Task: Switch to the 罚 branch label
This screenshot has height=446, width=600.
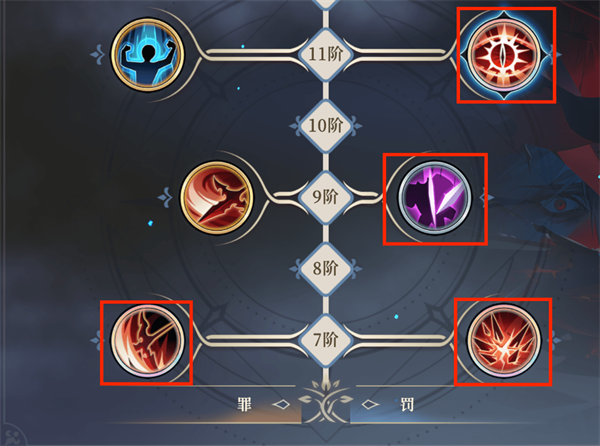Action: [x=407, y=404]
